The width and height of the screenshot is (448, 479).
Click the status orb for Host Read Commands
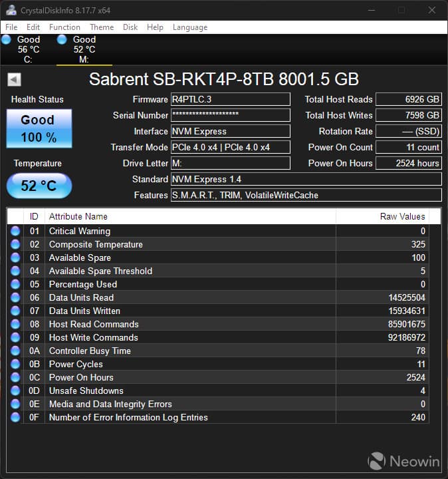pos(15,324)
